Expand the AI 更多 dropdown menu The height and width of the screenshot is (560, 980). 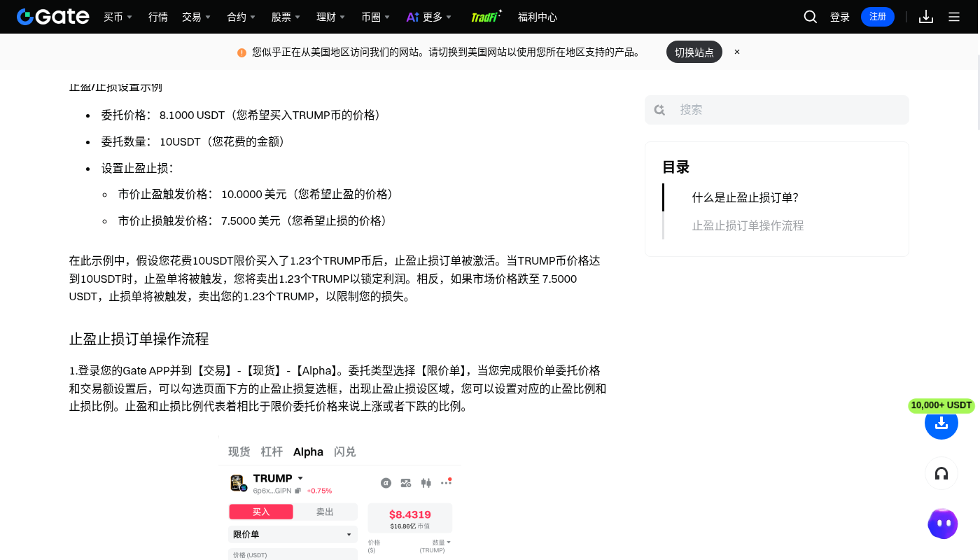click(x=429, y=17)
